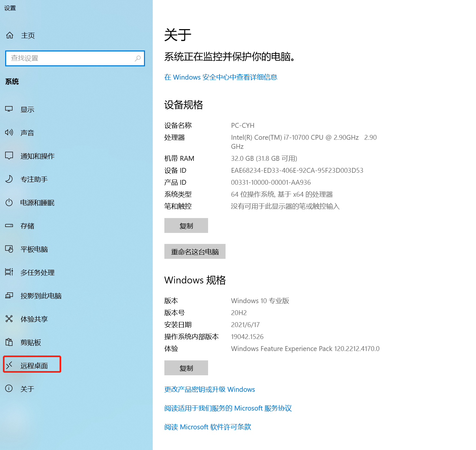Viewport: 476px width, 450px height.
Task: Click Windows Feature Experience Pack value
Action: tap(305, 349)
